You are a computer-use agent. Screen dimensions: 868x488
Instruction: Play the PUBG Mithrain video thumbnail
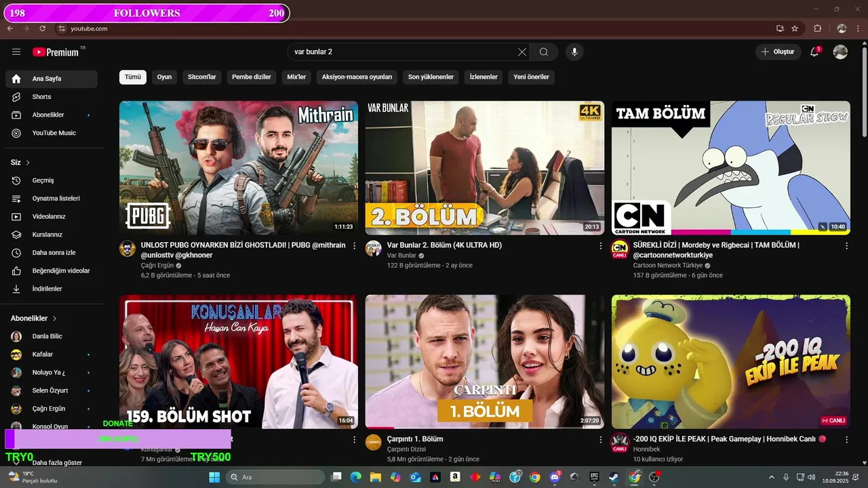click(239, 168)
